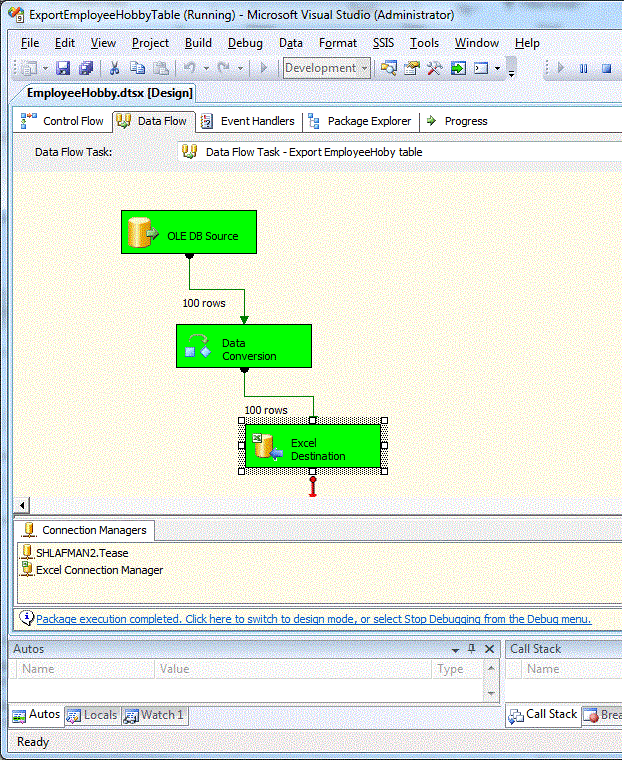624x765 pixels.
Task: Click the OLE DB Source cylinder icon
Action: (x=142, y=233)
